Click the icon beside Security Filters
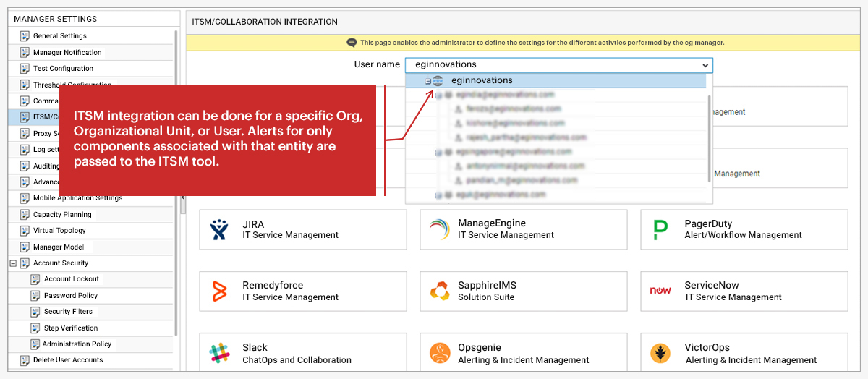 coord(35,312)
